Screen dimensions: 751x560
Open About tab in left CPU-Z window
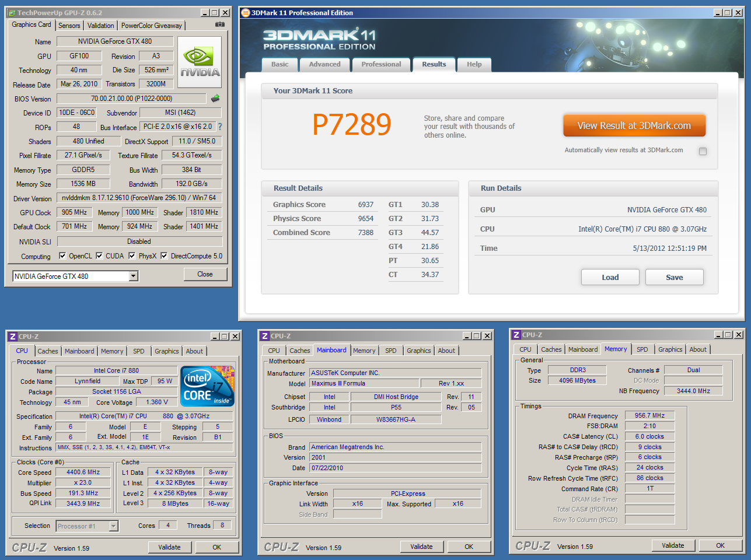195,351
